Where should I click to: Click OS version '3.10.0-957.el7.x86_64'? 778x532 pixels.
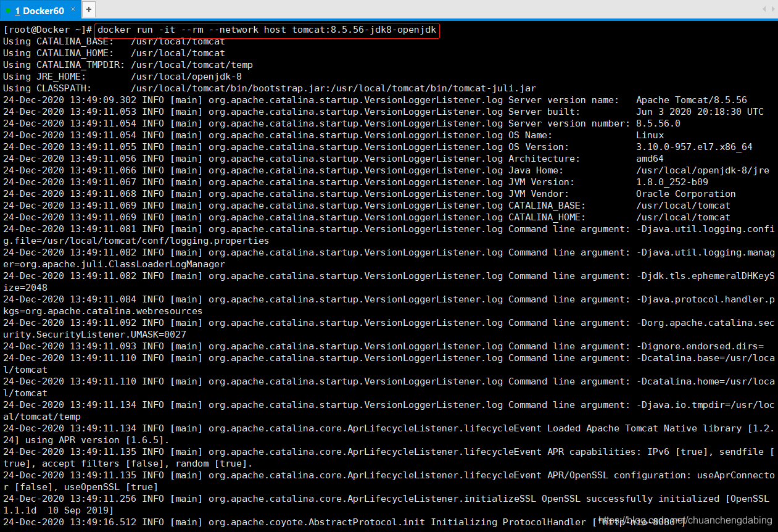pos(694,147)
